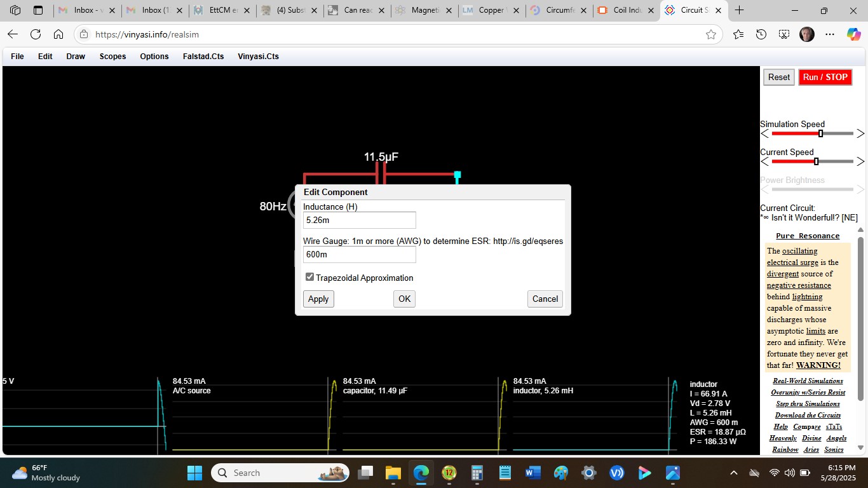Open the Falstad.Cts circuits menu

203,57
